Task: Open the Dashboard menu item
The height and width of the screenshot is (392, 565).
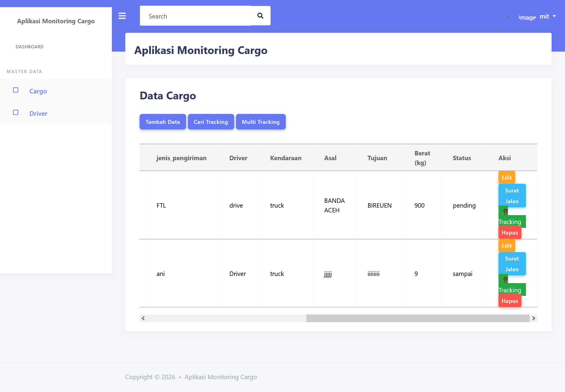Action: (30, 47)
